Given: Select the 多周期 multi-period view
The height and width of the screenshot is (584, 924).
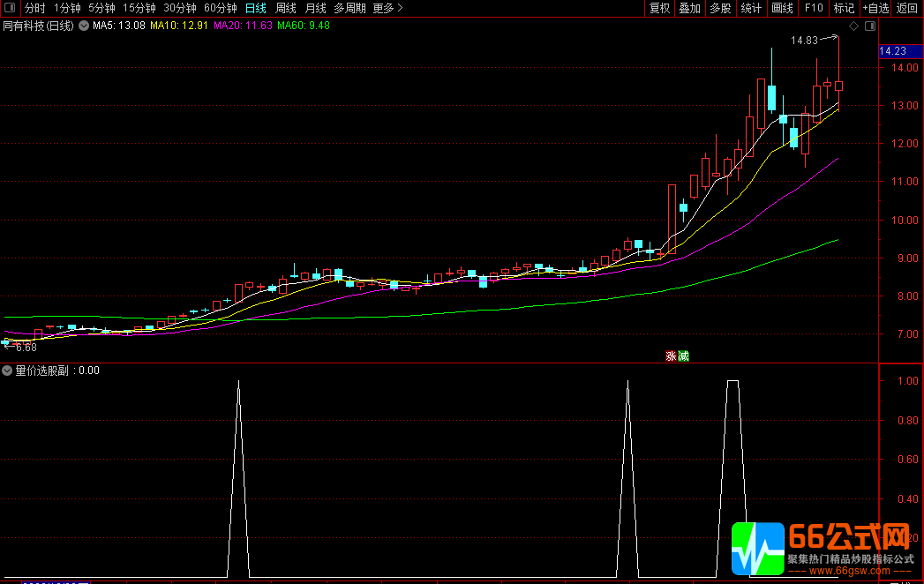Looking at the screenshot, I should coord(349,8).
